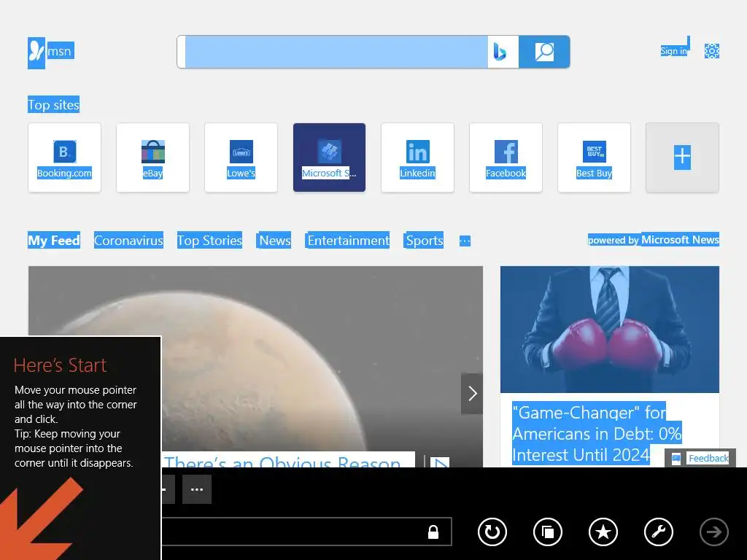
Task: Open the LinkedIn top site tile
Action: point(417,157)
